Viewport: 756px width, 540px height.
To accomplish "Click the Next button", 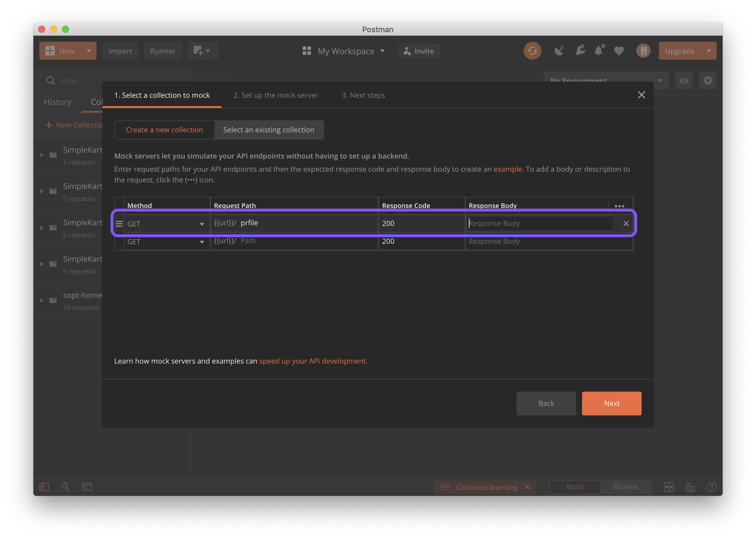I will click(x=612, y=403).
